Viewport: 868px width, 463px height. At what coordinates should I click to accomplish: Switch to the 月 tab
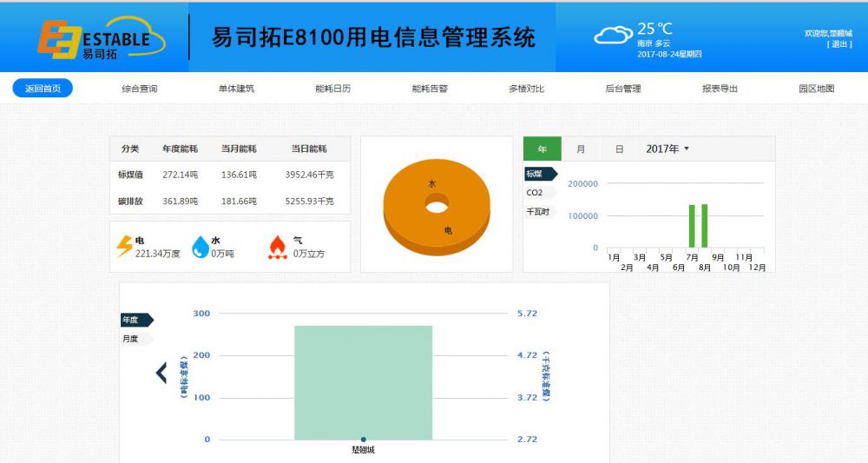(x=581, y=149)
